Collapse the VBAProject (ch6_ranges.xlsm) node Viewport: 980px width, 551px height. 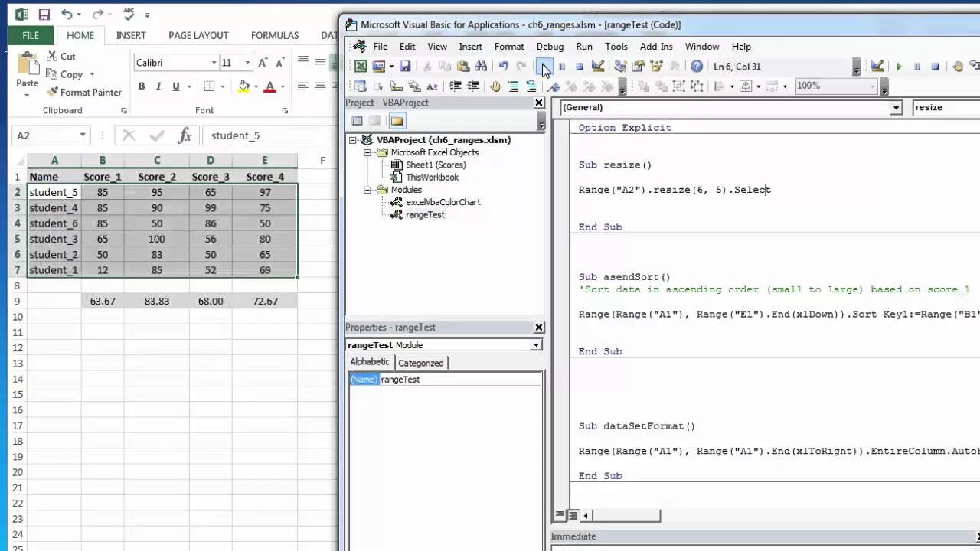pyautogui.click(x=354, y=140)
